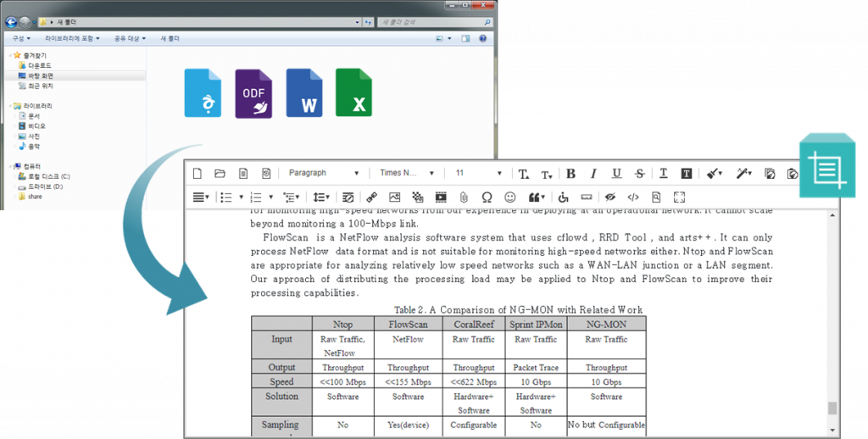Click the open folder icon in editor toolbar
The width and height of the screenshot is (868, 439).
[x=220, y=173]
